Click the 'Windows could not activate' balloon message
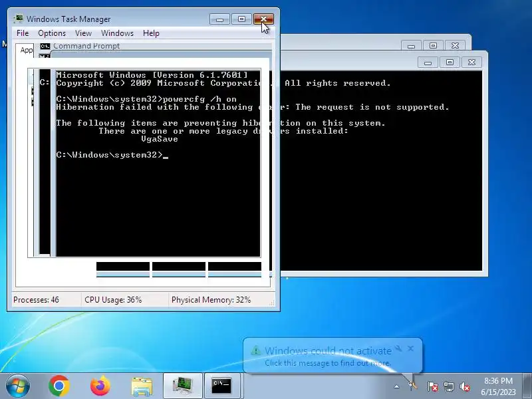Viewport: 532px width, 399px height. [x=328, y=351]
